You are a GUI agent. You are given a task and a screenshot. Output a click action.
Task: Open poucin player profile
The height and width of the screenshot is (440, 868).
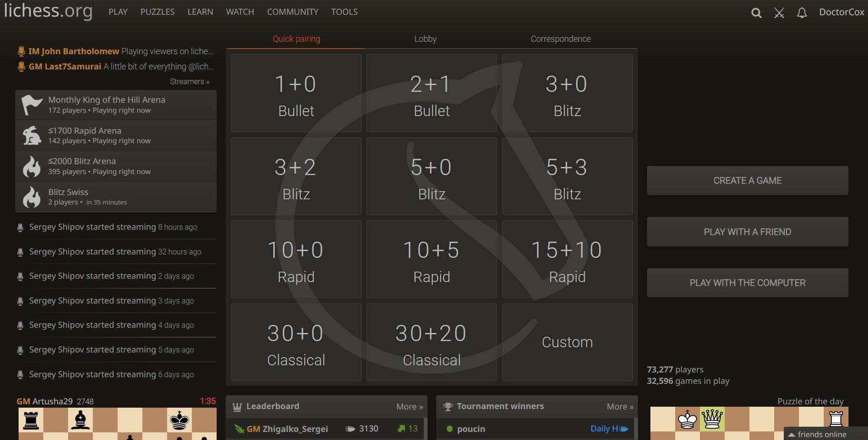pos(471,429)
